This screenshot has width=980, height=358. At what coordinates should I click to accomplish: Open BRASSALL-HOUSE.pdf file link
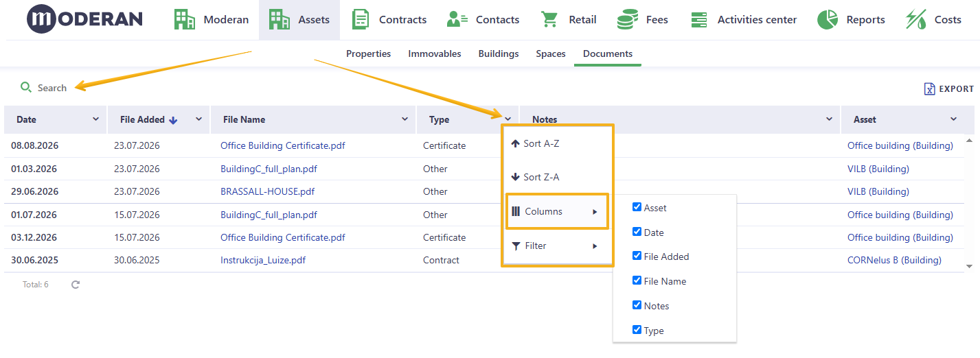[x=267, y=191]
